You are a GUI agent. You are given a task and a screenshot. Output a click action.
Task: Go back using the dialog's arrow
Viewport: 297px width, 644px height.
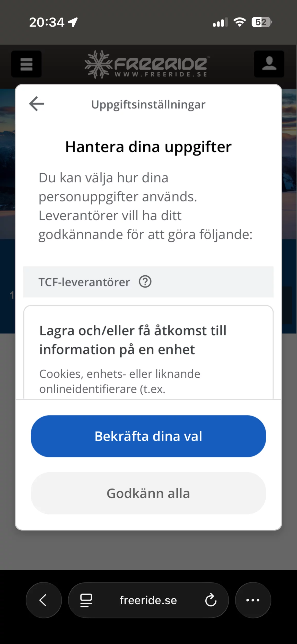tap(37, 104)
